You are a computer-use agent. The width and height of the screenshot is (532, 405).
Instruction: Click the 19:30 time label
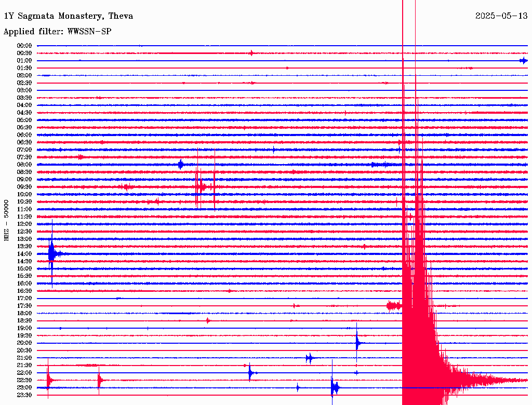(x=24, y=335)
